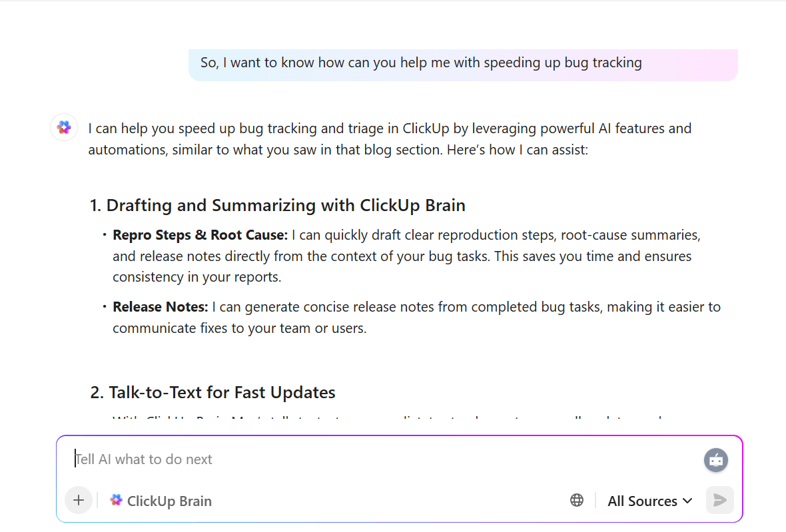Open the ClickUp Brain menu in the toolbar
The width and height of the screenshot is (786, 532).
click(161, 500)
